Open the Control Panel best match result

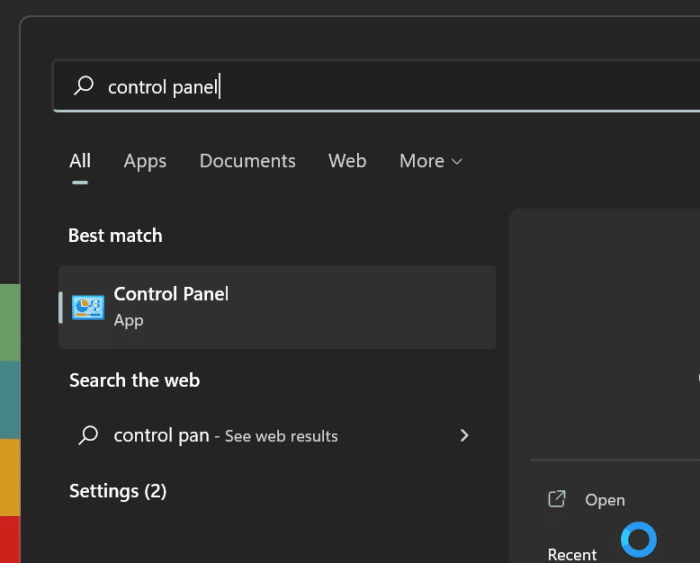(277, 307)
